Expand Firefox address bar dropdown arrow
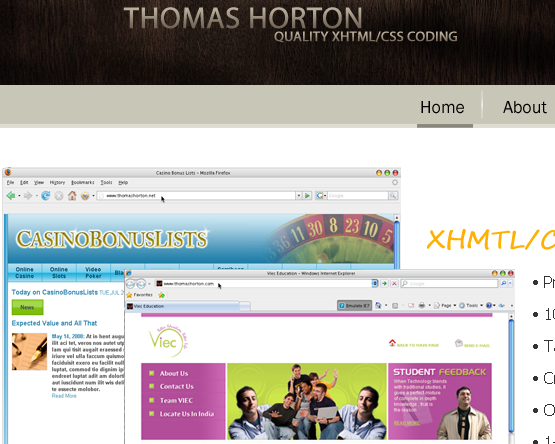This screenshot has height=444, width=555. point(299,195)
